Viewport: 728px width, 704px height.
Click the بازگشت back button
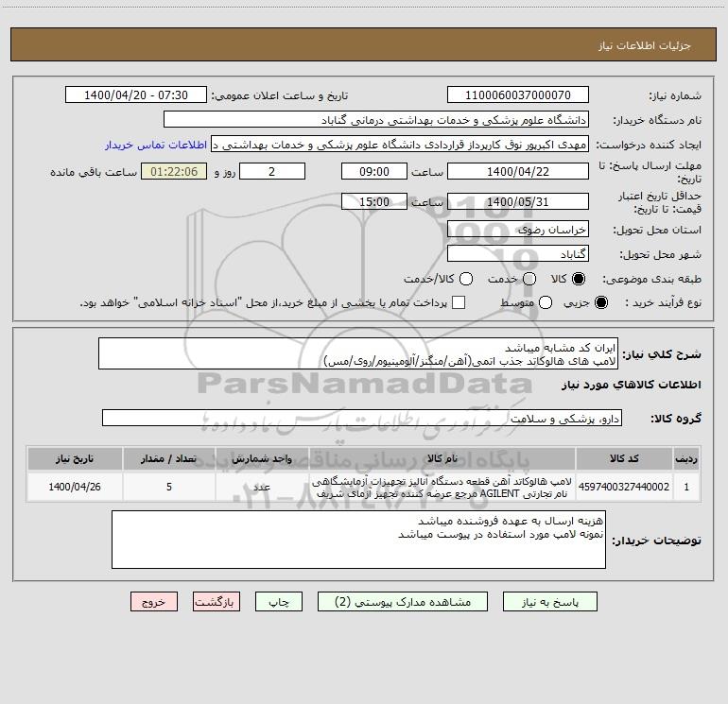[217, 602]
